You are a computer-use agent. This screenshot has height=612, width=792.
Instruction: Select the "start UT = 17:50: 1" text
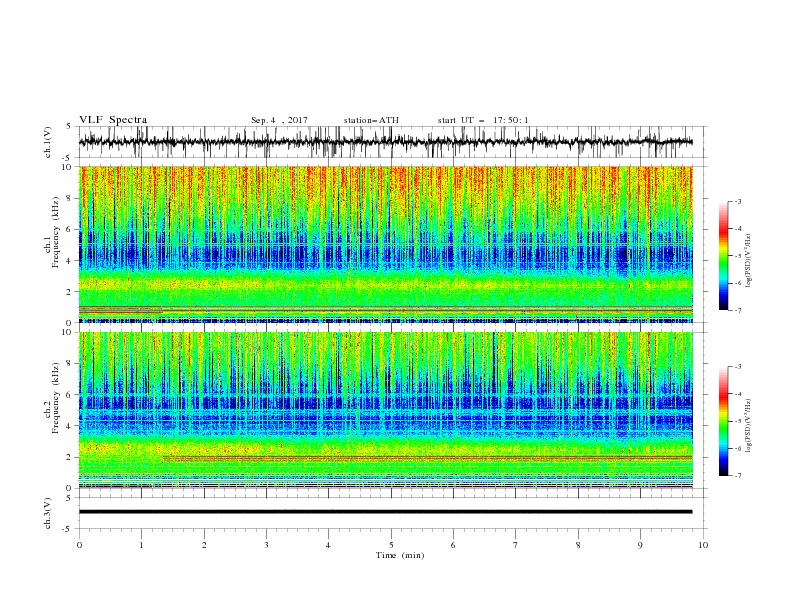pyautogui.click(x=483, y=120)
